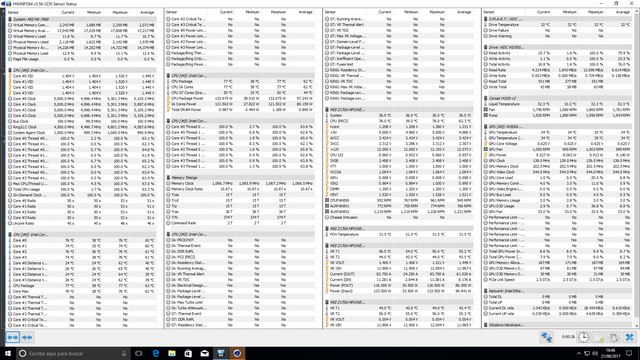The width and height of the screenshot is (640, 360).
Task: Select the System Agent Clock row
Action: [82, 133]
